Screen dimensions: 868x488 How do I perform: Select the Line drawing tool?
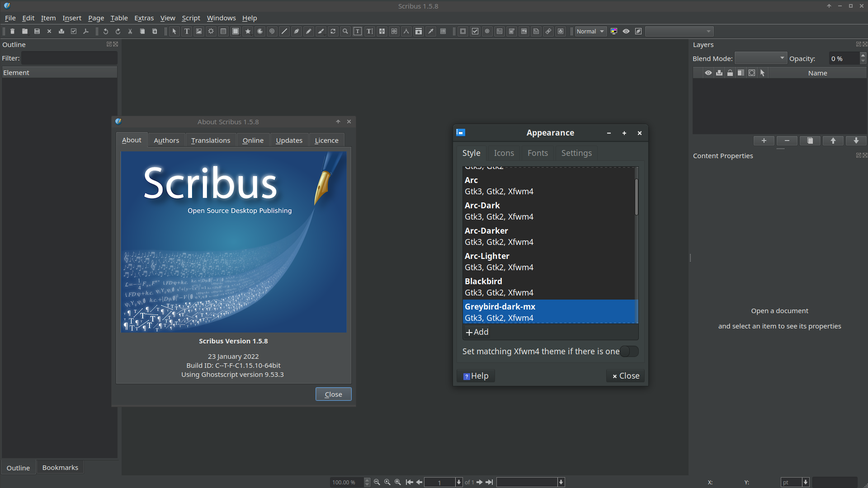[x=284, y=31]
